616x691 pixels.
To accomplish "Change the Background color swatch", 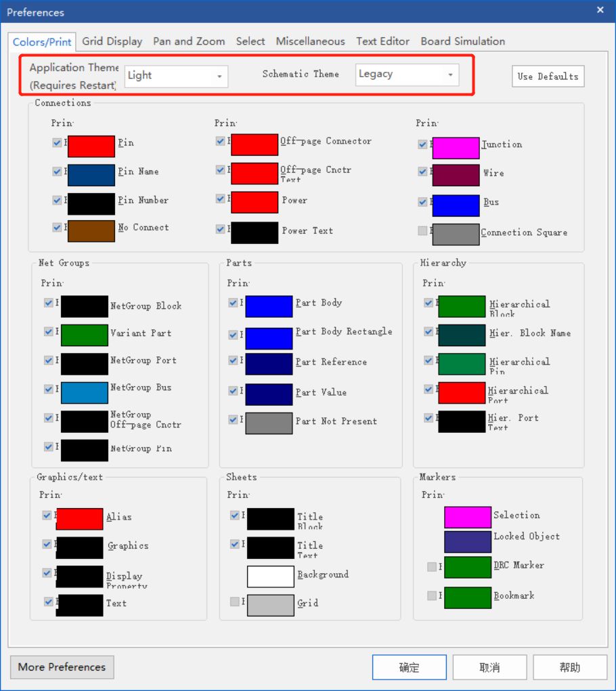I will pyautogui.click(x=271, y=577).
